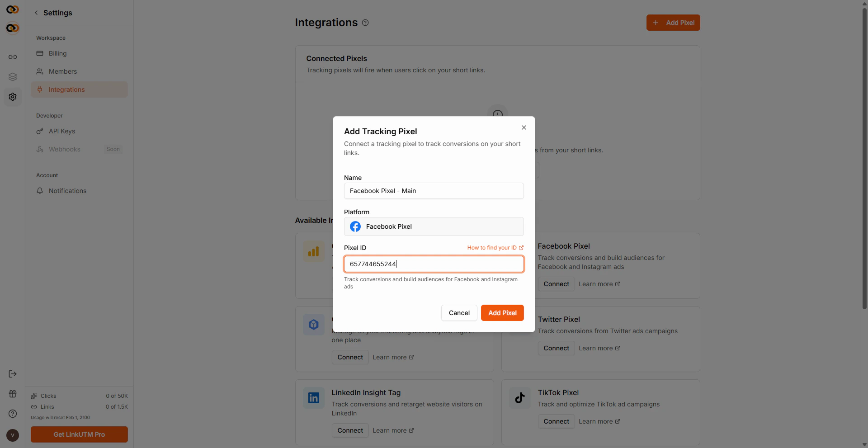Open Learn more for LinkedIn Insight Tag
The width and height of the screenshot is (868, 448).
393,430
